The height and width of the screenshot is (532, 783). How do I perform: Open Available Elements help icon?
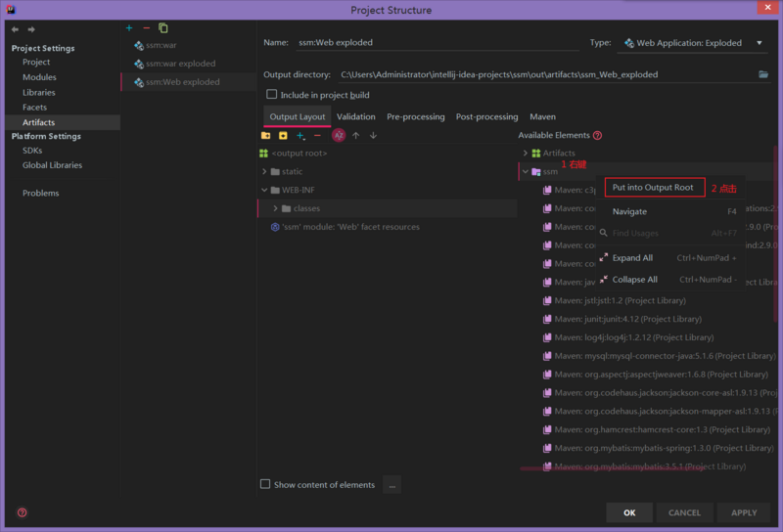click(x=597, y=135)
